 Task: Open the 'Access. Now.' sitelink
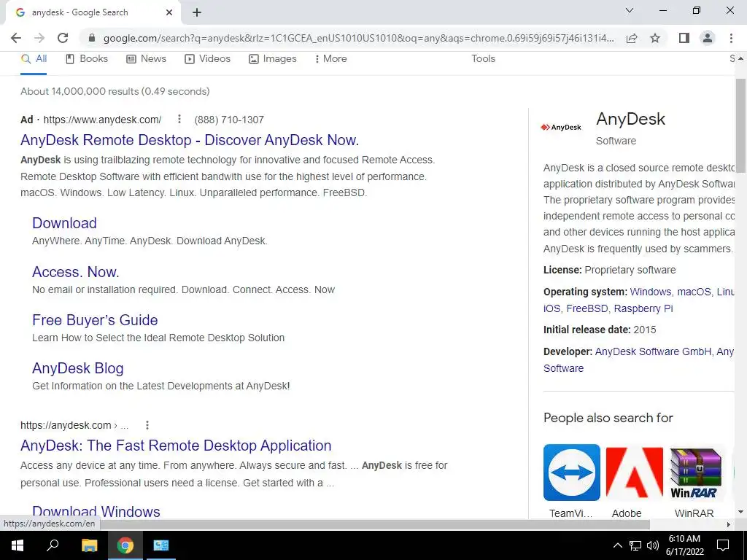pyautogui.click(x=76, y=272)
